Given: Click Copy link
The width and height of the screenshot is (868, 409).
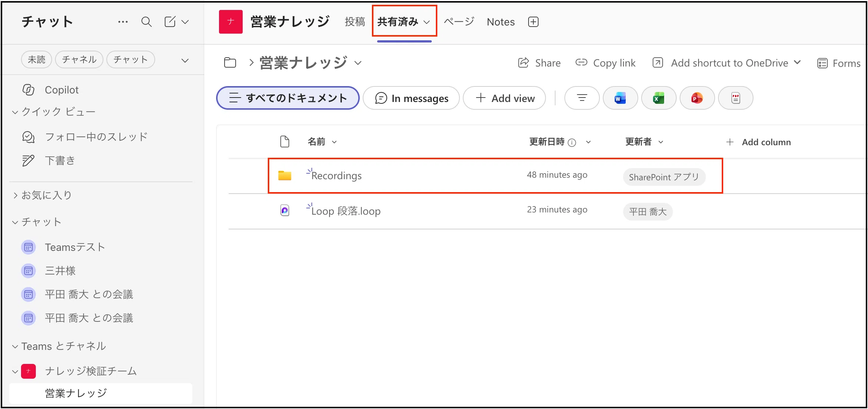Looking at the screenshot, I should click(605, 63).
